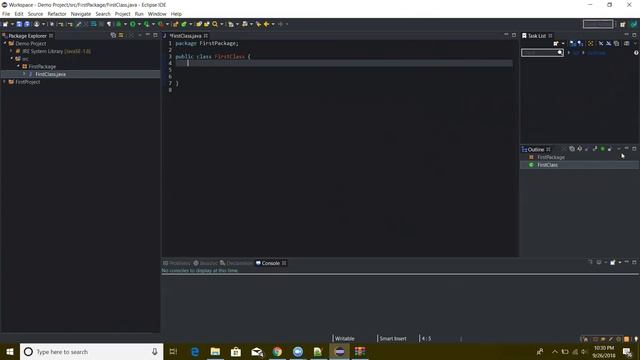Select FirstPackage in Package Explorer
The width and height of the screenshot is (640, 360).
[x=42, y=67]
